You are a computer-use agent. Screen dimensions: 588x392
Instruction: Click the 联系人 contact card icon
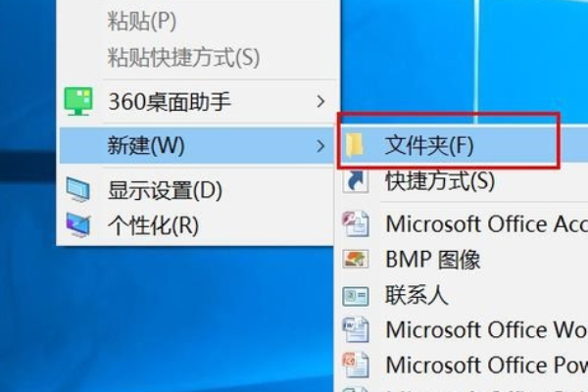coord(356,296)
